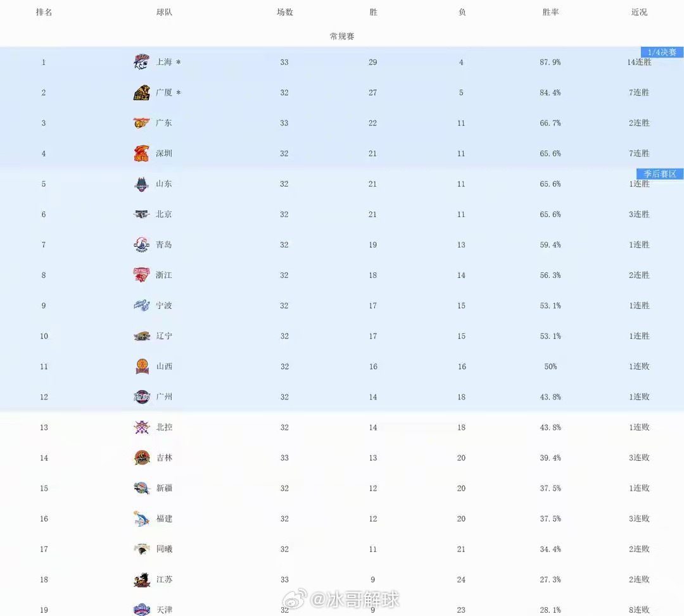Select the 深圳 team badge icon
Screen dimensions: 684x616
[x=141, y=153]
